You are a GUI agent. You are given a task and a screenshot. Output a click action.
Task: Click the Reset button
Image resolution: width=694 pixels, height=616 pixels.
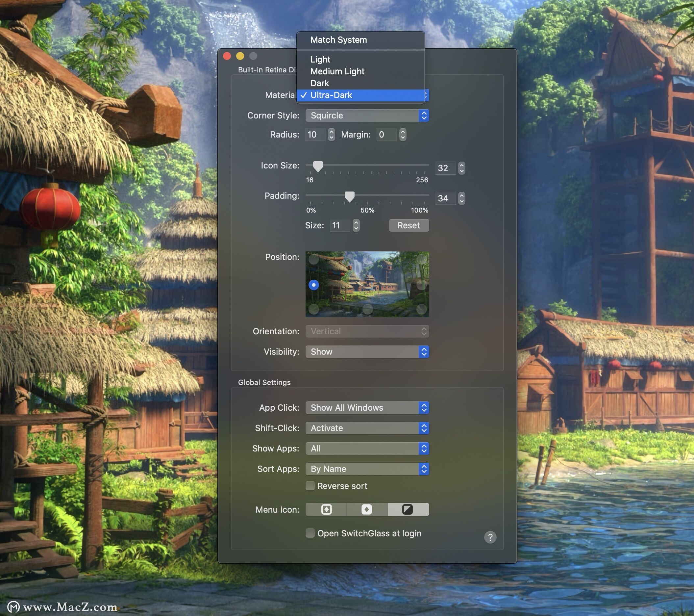click(409, 225)
